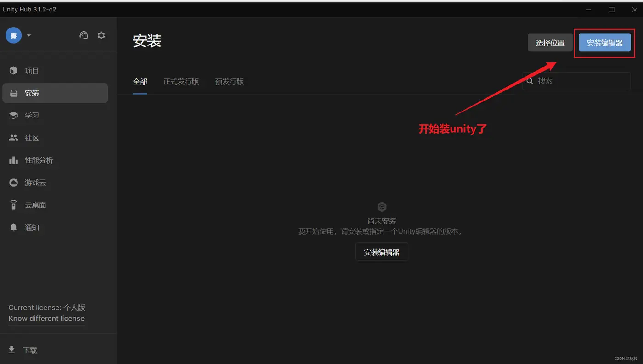Open the 云桌面 sidebar item
Viewport: 643px width, 364px height.
tap(55, 205)
